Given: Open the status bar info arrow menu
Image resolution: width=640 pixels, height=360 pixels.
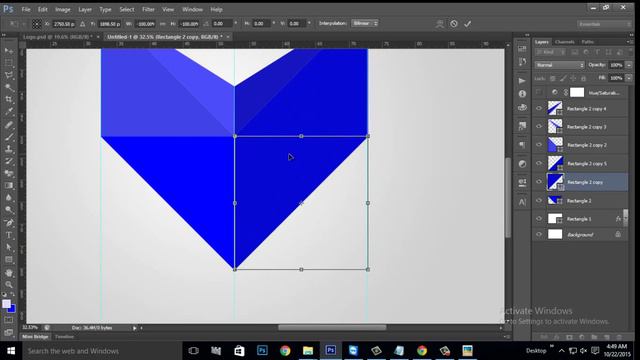Looking at the screenshot, I should click(134, 328).
